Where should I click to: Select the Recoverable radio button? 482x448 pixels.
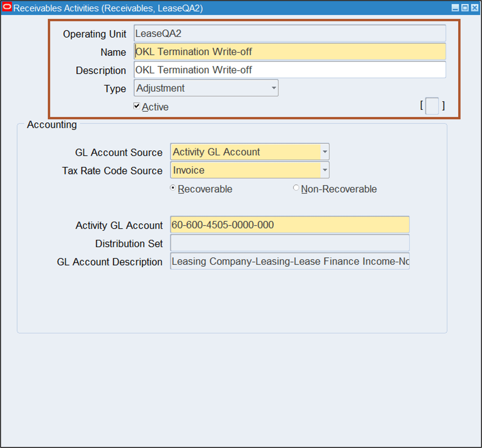(x=173, y=188)
